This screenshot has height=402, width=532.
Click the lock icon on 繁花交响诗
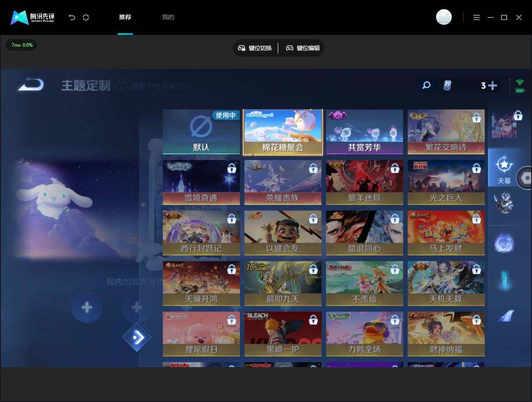[476, 118]
